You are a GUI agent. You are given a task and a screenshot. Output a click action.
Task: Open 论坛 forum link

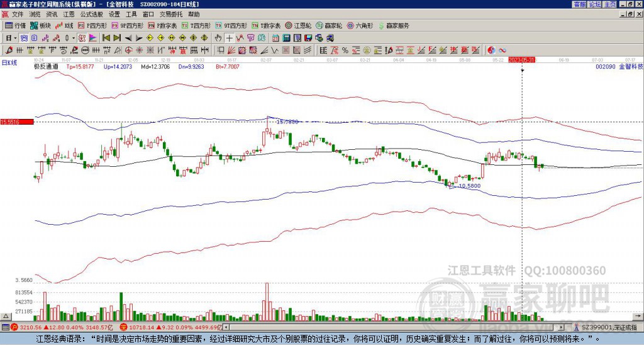click(595, 4)
